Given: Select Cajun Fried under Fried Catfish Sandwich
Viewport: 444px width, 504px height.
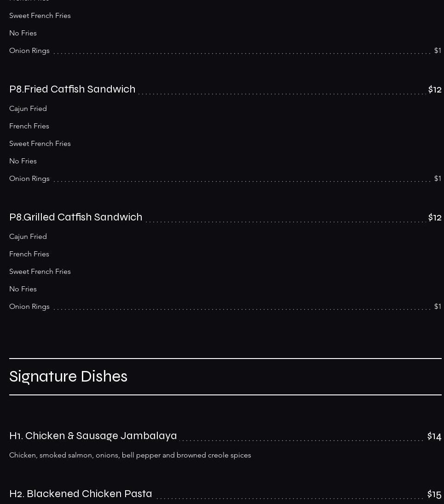Looking at the screenshot, I should [x=28, y=109].
